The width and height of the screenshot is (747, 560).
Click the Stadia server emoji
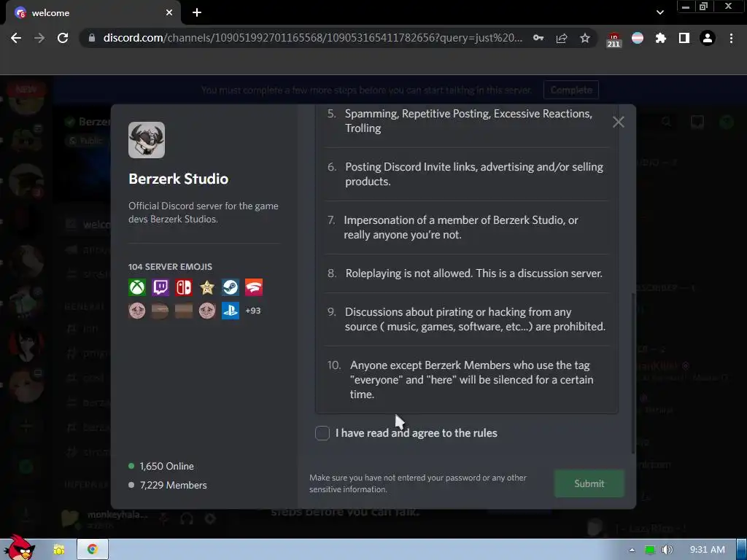[x=254, y=287]
